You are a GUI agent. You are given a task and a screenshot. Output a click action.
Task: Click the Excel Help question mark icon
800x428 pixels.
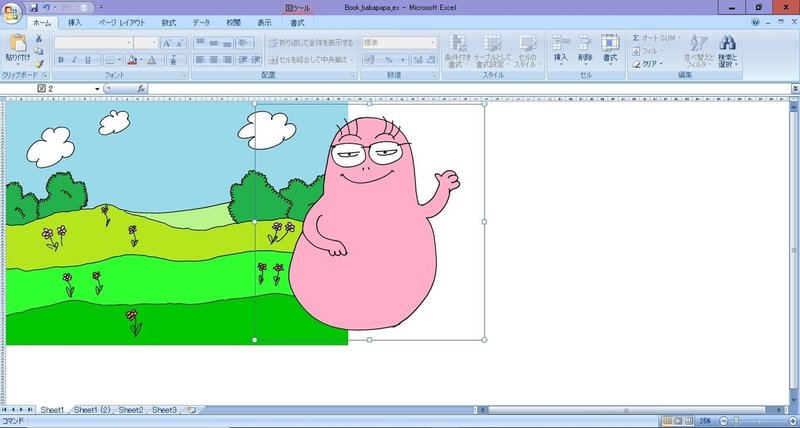pos(756,22)
